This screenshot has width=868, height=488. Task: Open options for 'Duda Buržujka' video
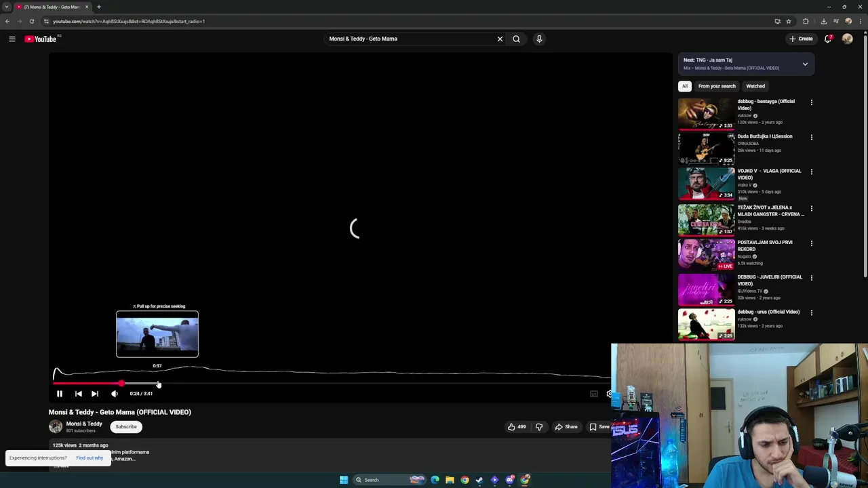812,137
